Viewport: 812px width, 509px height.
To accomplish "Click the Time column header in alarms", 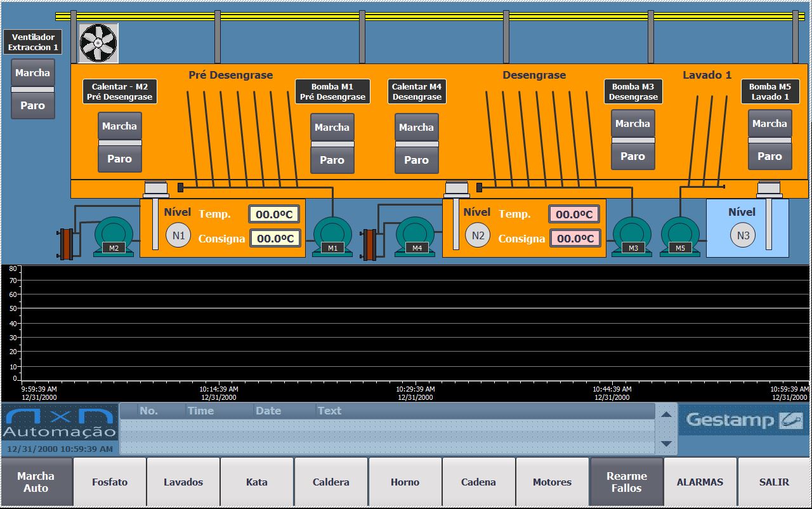I will (x=201, y=411).
